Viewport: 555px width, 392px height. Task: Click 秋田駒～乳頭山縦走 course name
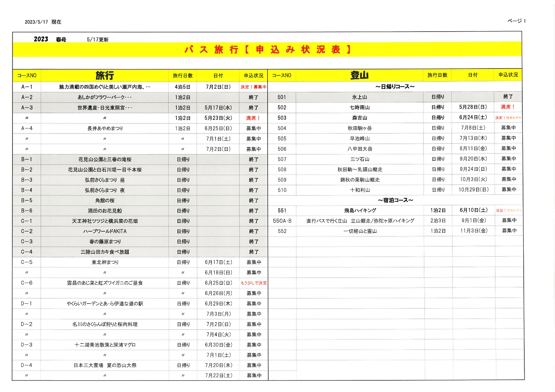pos(360,170)
